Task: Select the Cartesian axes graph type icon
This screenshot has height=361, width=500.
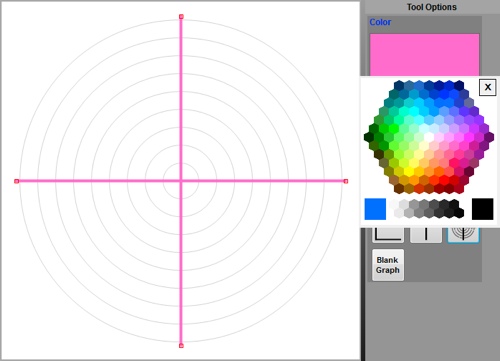Action: click(388, 235)
